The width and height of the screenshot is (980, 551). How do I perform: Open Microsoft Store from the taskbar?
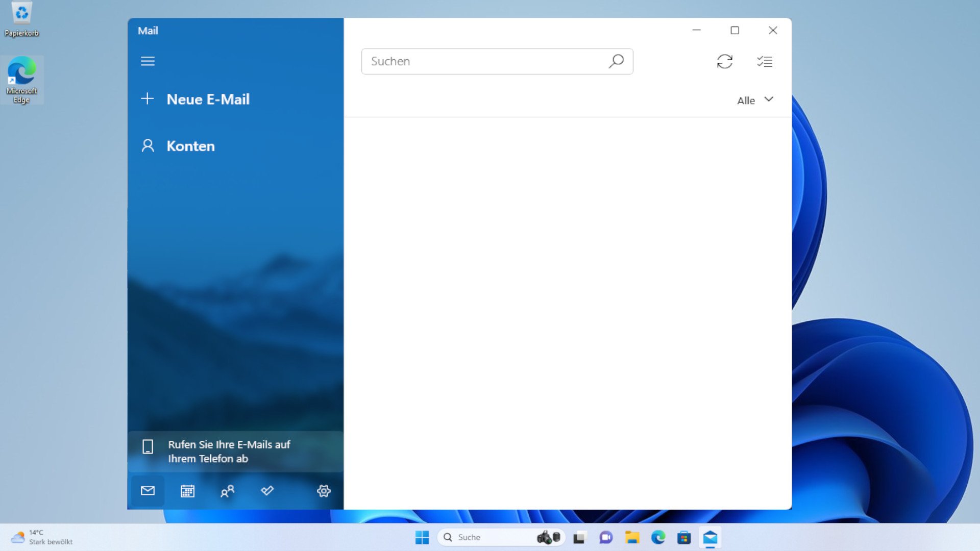click(684, 537)
